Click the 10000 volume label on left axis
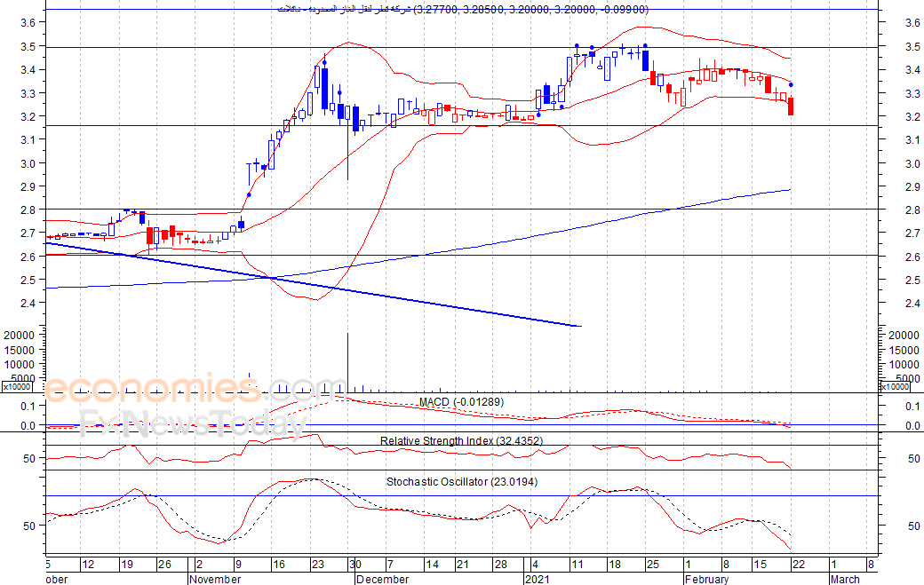The height and width of the screenshot is (585, 924). pos(20,364)
